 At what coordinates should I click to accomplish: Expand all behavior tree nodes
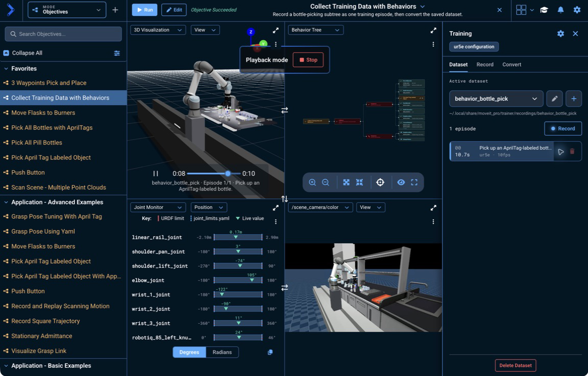(x=346, y=182)
